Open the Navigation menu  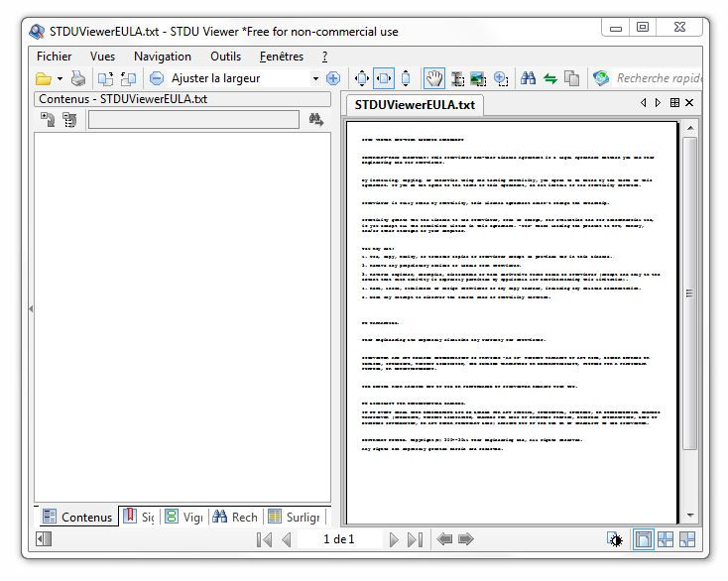(163, 57)
